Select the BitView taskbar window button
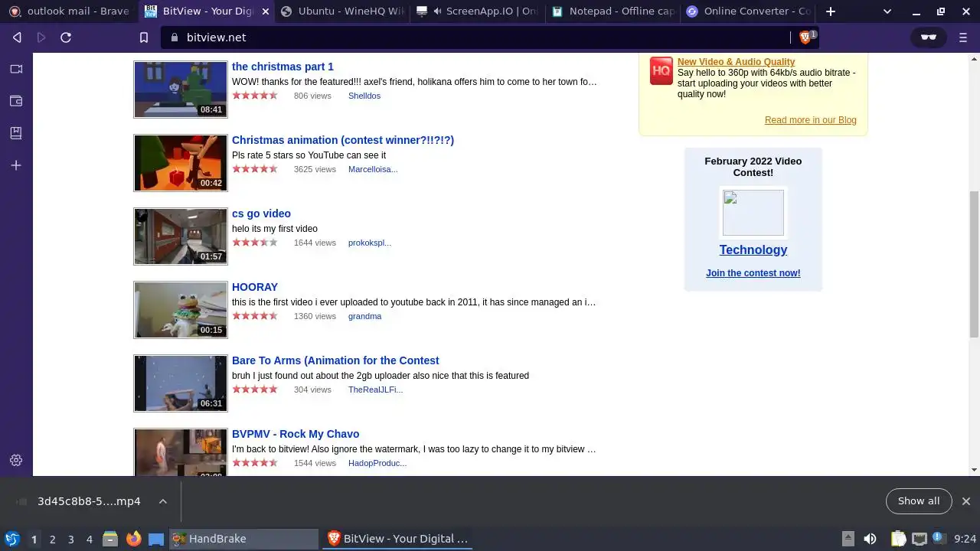The width and height of the screenshot is (980, 551). point(398,539)
